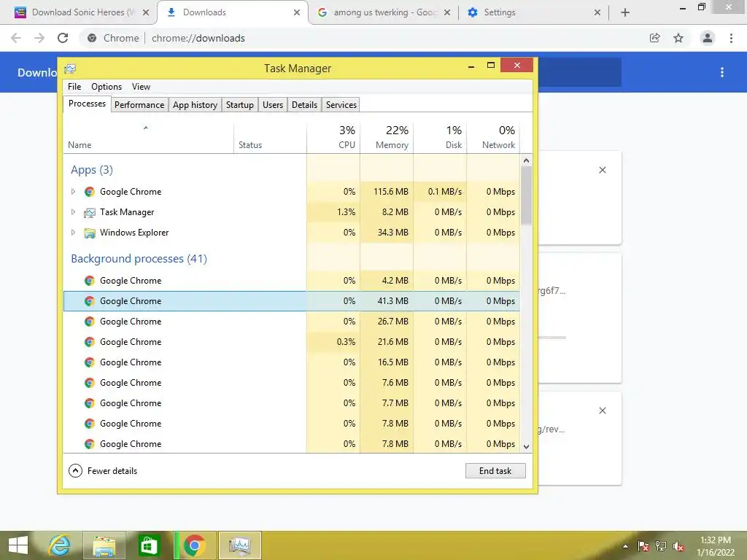Expand the Google Chrome app entry
This screenshot has width=747, height=560.
pyautogui.click(x=73, y=192)
